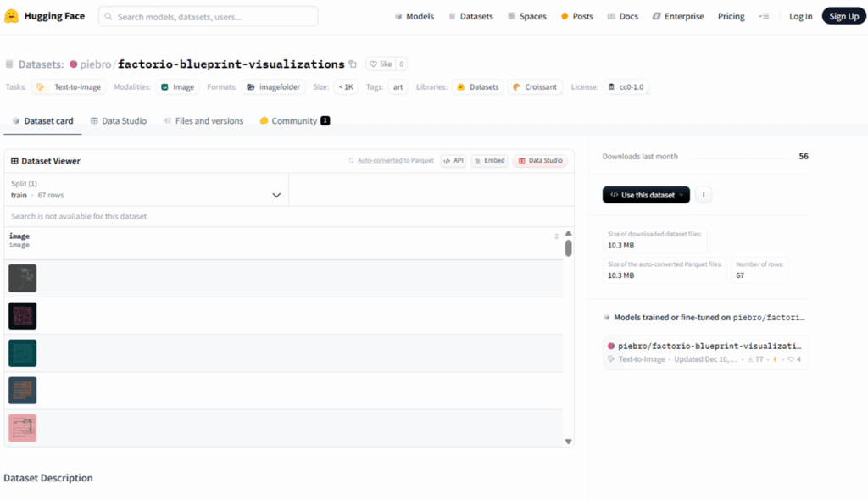Image resolution: width=868 pixels, height=500 pixels.
Task: Open the cc0-1.0 license tag
Action: click(626, 87)
